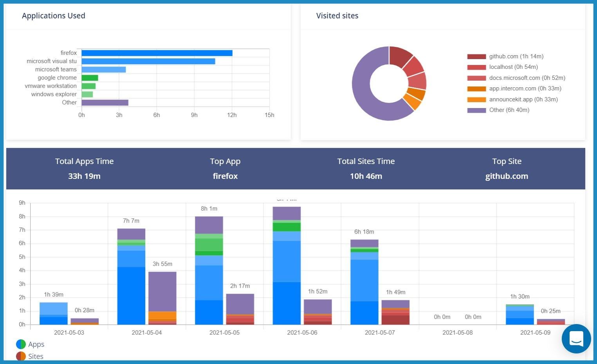Click the microsoft teams usage bar
Image resolution: width=597 pixels, height=364 pixels.
pos(103,70)
